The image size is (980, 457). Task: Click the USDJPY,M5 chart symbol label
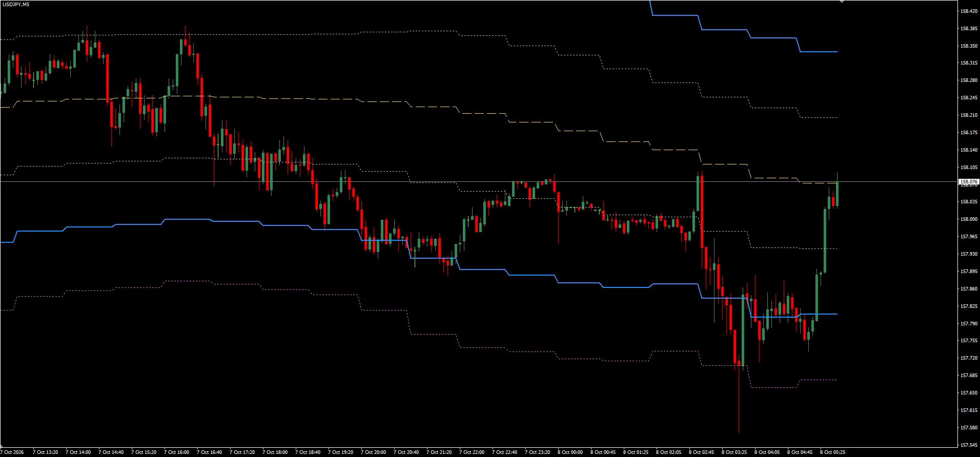point(15,4)
